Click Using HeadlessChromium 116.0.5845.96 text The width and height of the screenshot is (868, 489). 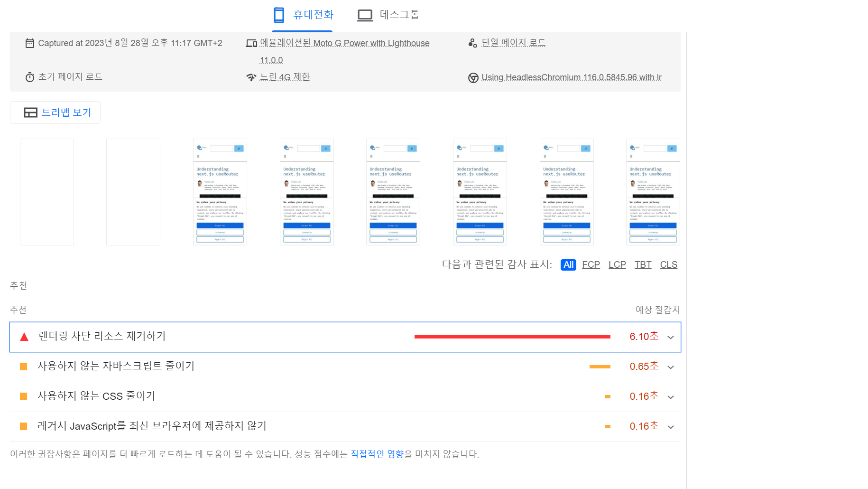572,77
